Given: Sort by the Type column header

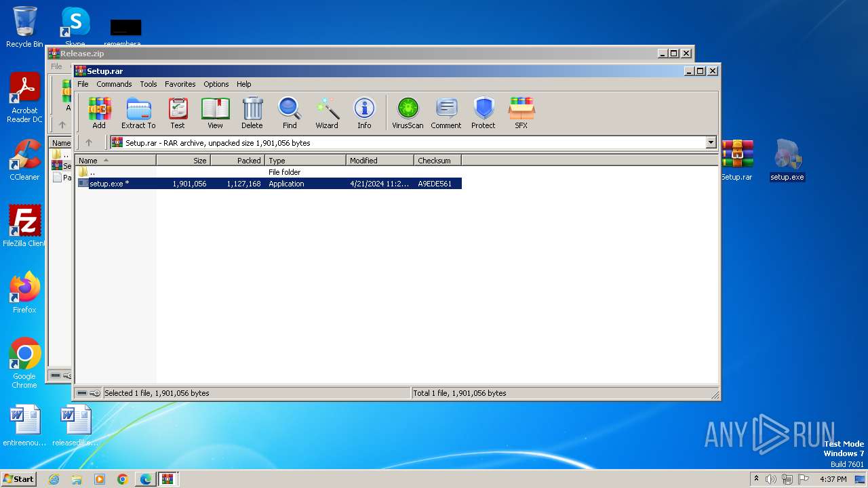Looking at the screenshot, I should click(x=305, y=161).
